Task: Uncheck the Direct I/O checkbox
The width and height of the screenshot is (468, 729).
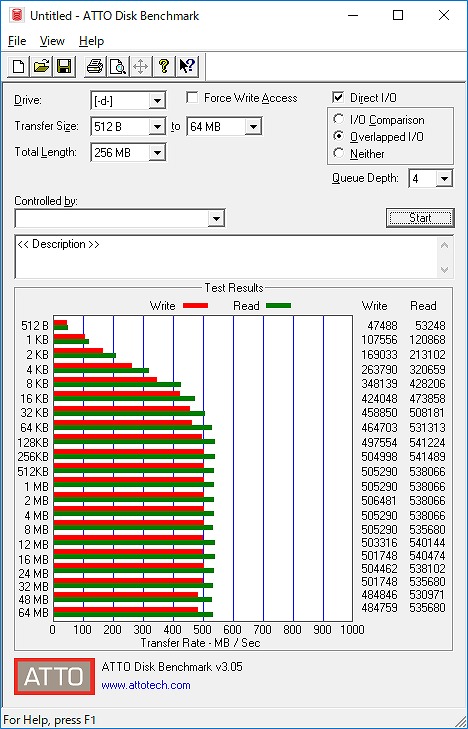Action: [x=338, y=98]
